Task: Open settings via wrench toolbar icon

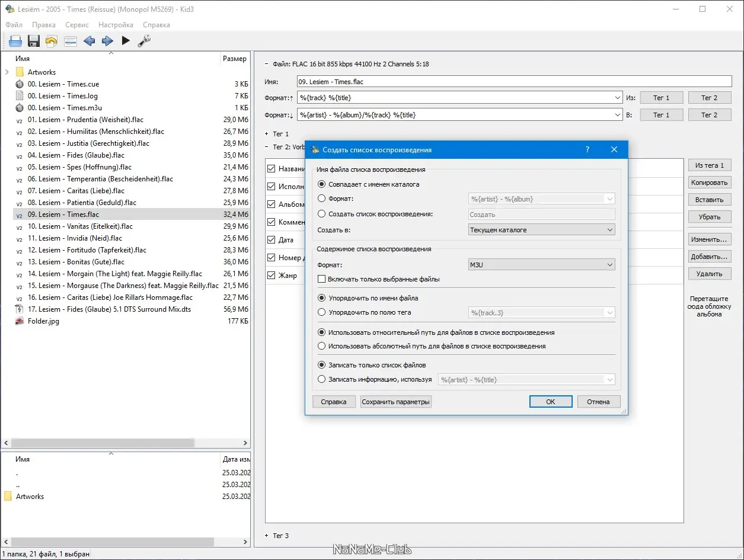Action: point(144,41)
